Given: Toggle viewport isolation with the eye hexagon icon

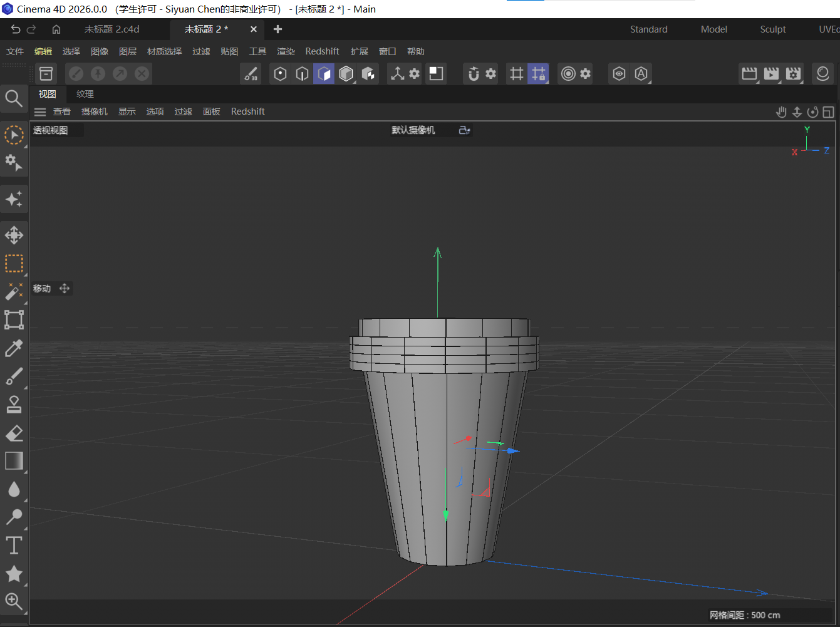Looking at the screenshot, I should coord(619,73).
